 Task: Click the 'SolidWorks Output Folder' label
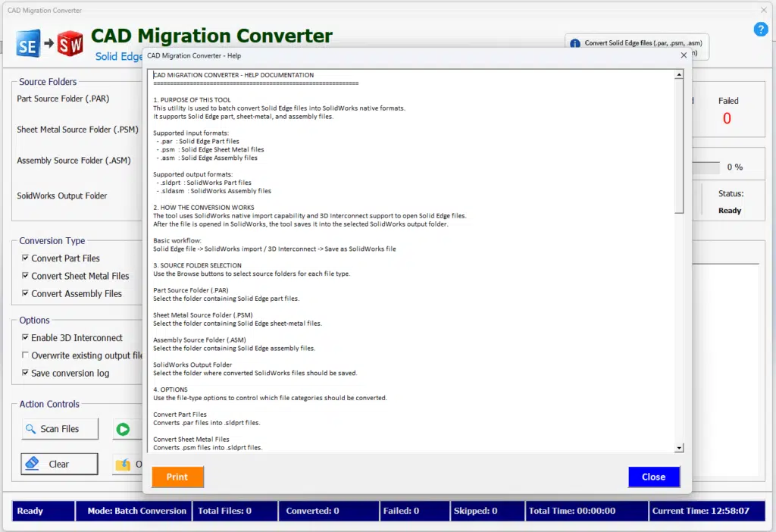click(x=62, y=196)
